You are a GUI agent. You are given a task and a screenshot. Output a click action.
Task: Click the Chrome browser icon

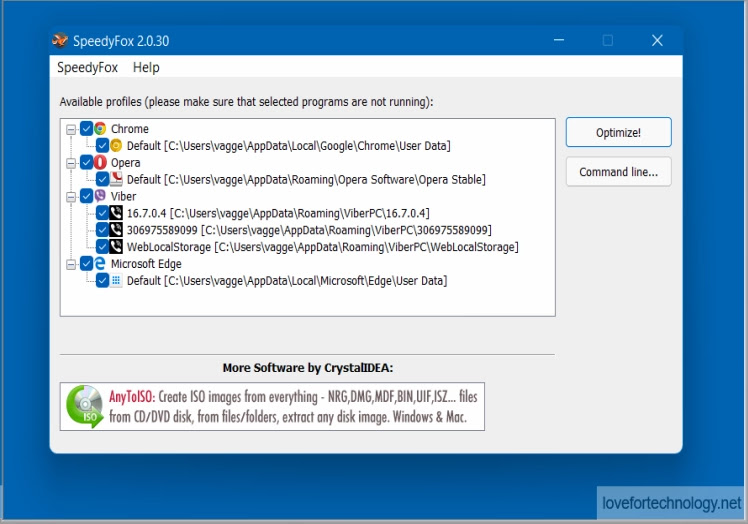100,128
